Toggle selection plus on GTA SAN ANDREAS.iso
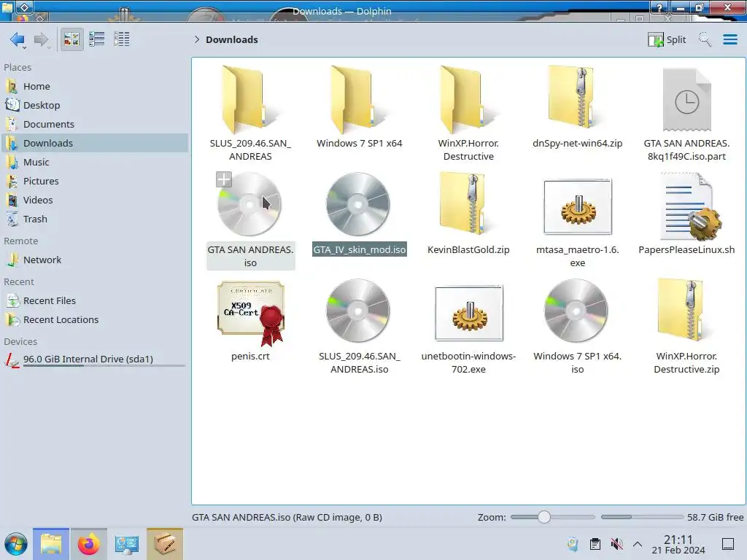 pos(223,179)
